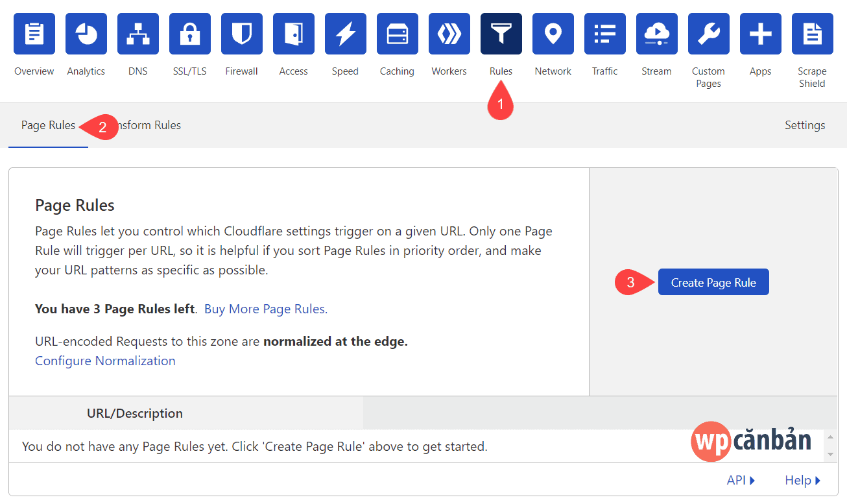The image size is (847, 504).
Task: Open the Network location pin icon
Action: pos(553,34)
